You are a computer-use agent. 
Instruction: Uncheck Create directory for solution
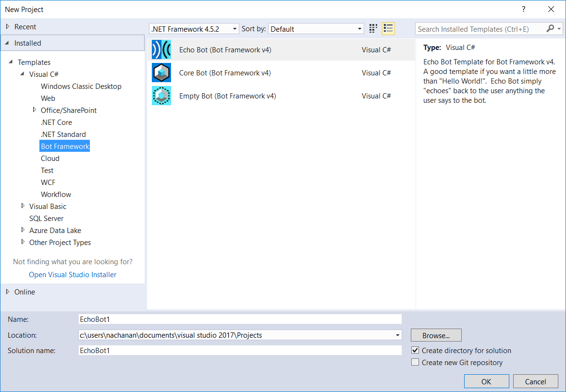click(416, 351)
